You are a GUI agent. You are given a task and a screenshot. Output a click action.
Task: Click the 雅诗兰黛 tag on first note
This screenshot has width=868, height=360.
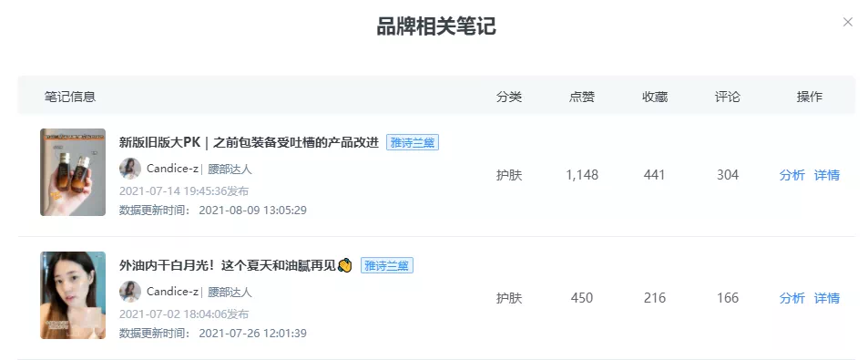[x=413, y=142]
